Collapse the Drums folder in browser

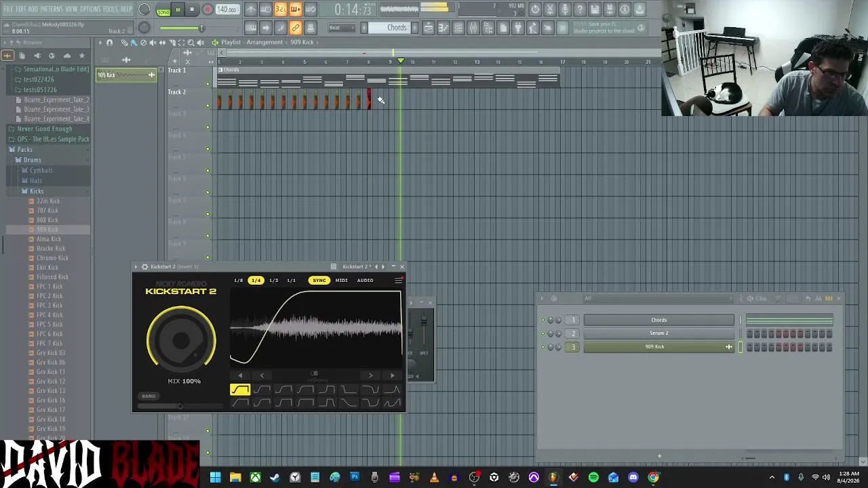(x=32, y=160)
